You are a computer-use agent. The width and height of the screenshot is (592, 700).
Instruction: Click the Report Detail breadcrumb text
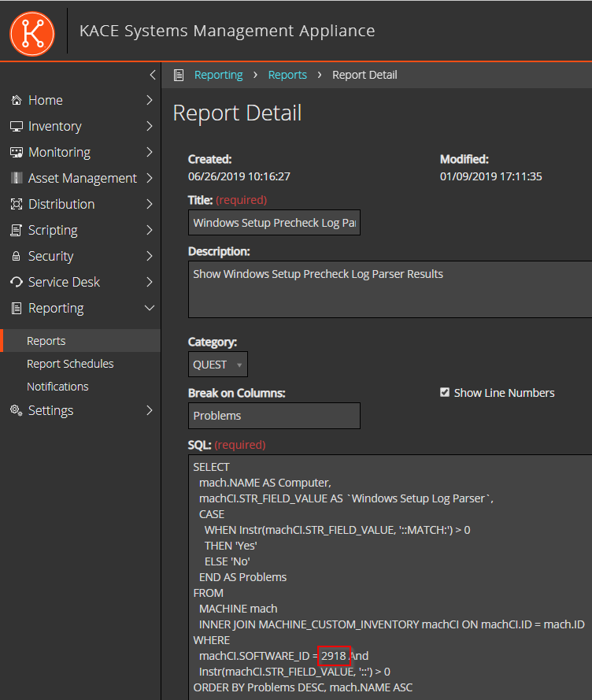click(x=364, y=75)
